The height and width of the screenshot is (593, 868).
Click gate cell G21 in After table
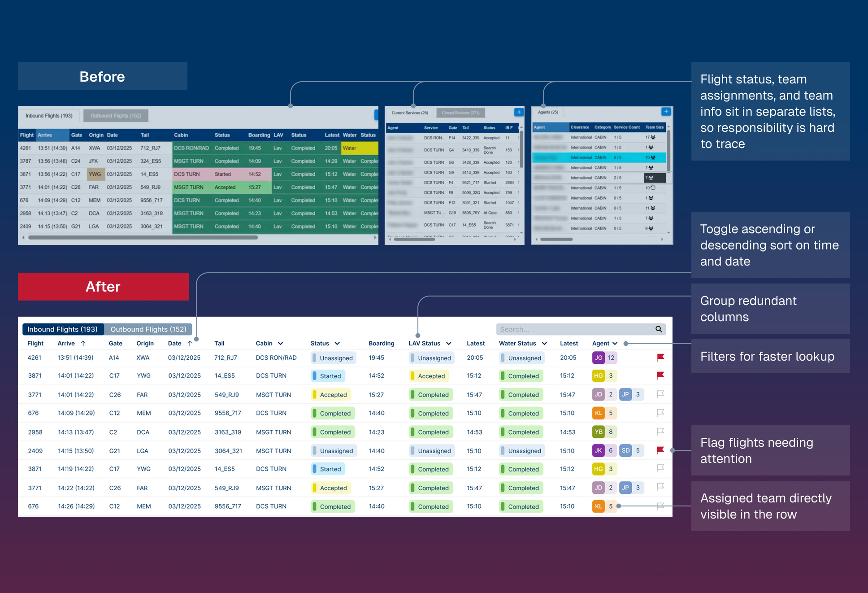(115, 451)
